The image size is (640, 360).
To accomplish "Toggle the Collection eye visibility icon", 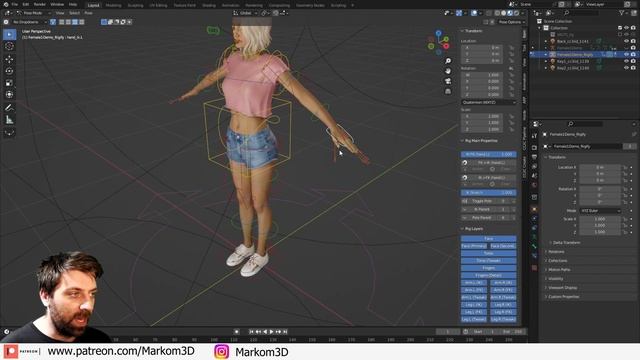I will click(626, 28).
